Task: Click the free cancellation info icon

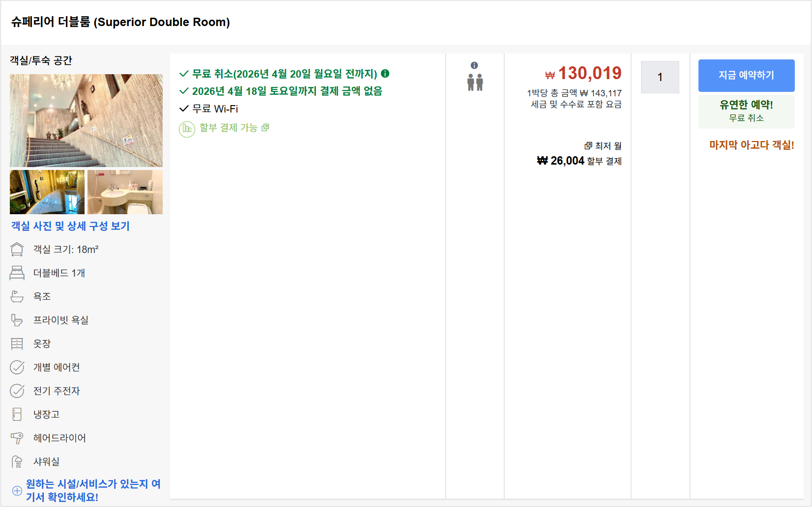Action: [x=385, y=74]
